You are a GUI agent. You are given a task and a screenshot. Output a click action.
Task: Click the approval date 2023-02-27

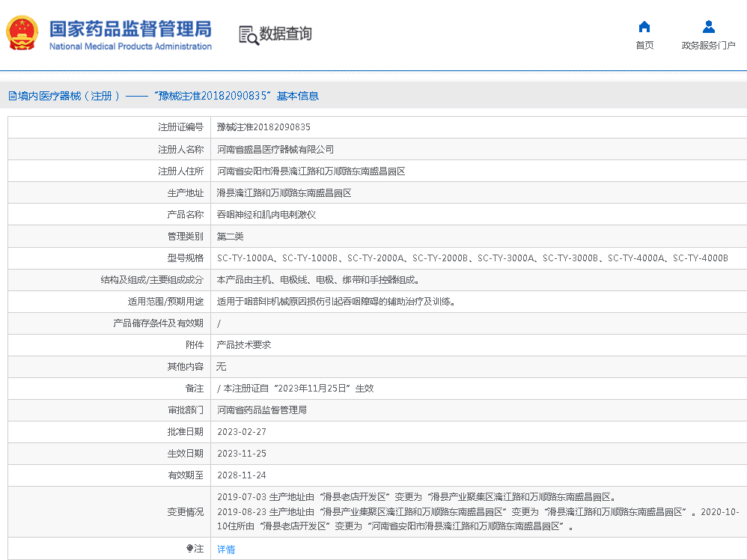pyautogui.click(x=241, y=431)
